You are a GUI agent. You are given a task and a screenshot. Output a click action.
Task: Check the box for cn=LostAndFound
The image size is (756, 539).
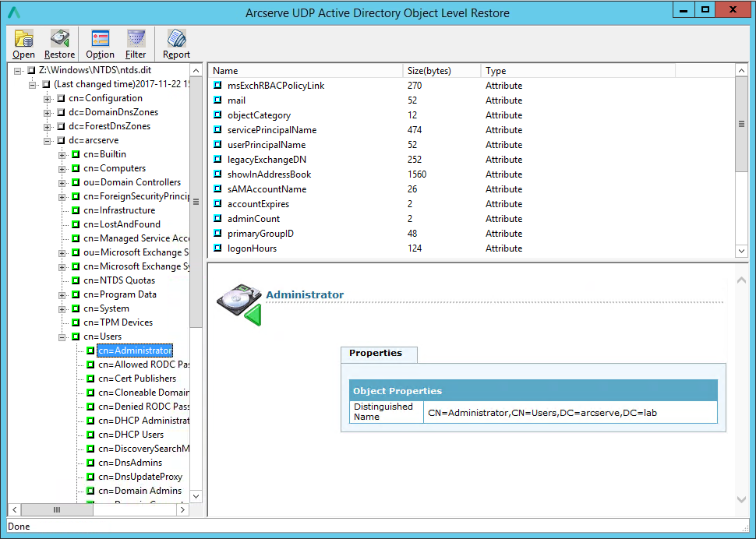tap(76, 224)
